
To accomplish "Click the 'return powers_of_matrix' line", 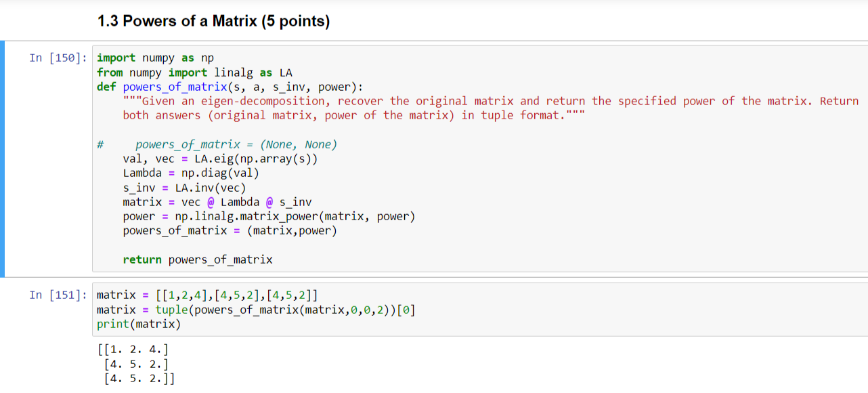I will pyautogui.click(x=198, y=260).
